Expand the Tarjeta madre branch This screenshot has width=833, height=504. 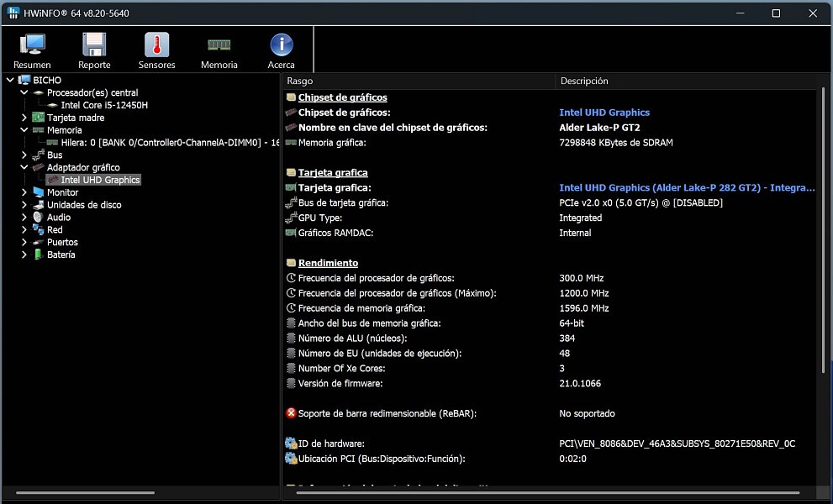(24, 118)
